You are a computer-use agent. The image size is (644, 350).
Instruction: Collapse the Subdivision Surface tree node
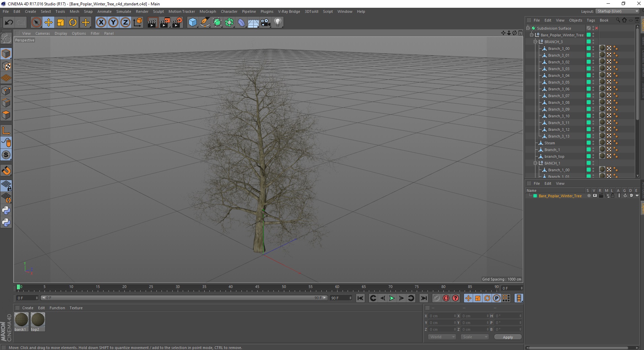[528, 28]
